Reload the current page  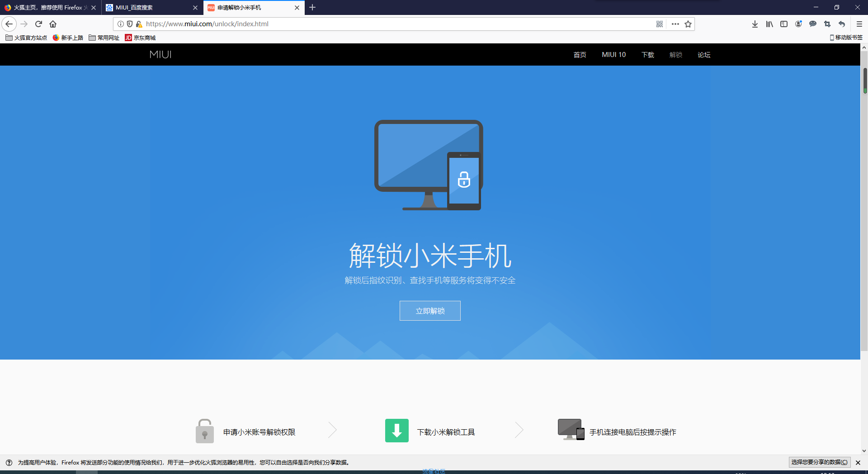(x=39, y=24)
